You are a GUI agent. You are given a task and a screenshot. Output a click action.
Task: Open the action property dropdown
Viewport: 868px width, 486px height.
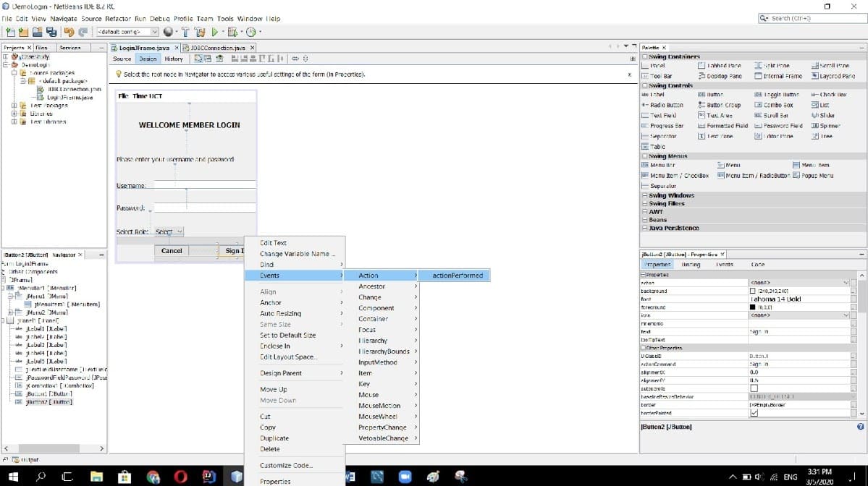click(x=846, y=282)
